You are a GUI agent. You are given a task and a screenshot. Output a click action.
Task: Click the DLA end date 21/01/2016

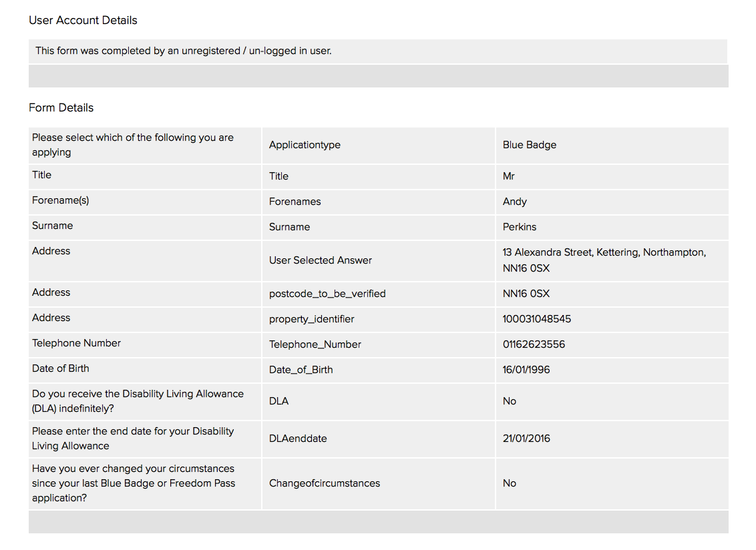[526, 439]
